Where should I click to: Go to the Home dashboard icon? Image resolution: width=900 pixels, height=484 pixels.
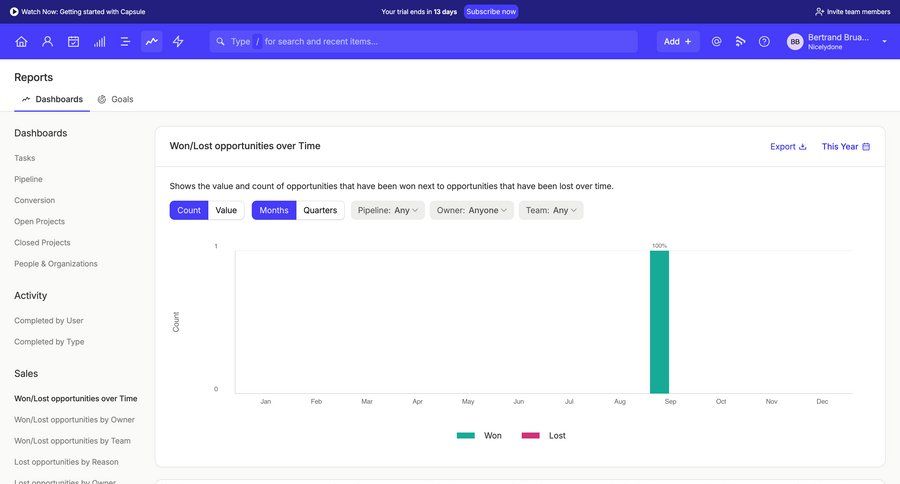21,41
